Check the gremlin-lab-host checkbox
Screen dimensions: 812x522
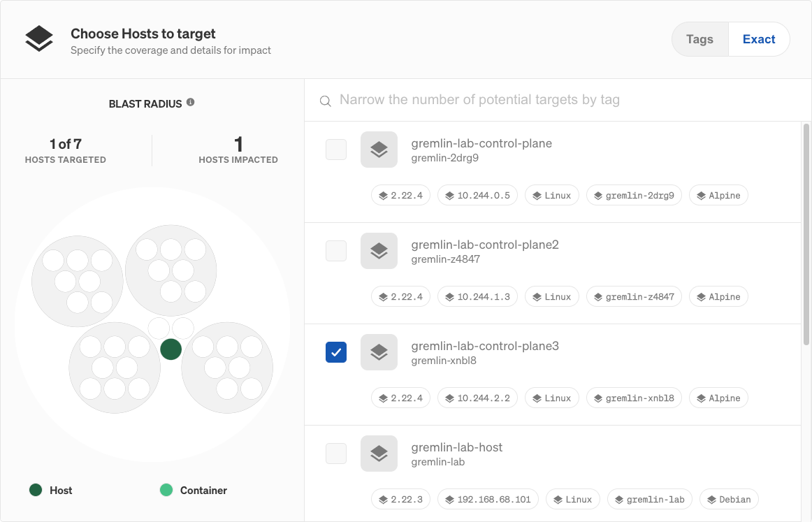pos(336,454)
